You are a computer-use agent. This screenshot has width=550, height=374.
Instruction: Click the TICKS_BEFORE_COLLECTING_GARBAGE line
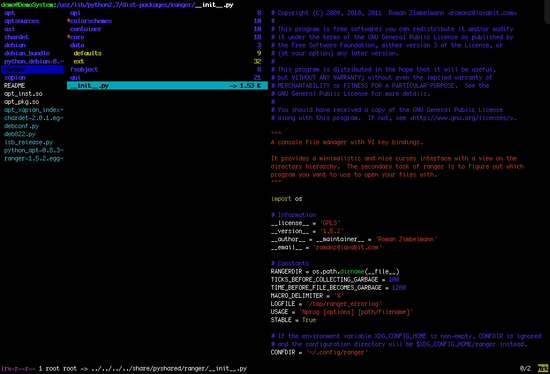pyautogui.click(x=335, y=280)
